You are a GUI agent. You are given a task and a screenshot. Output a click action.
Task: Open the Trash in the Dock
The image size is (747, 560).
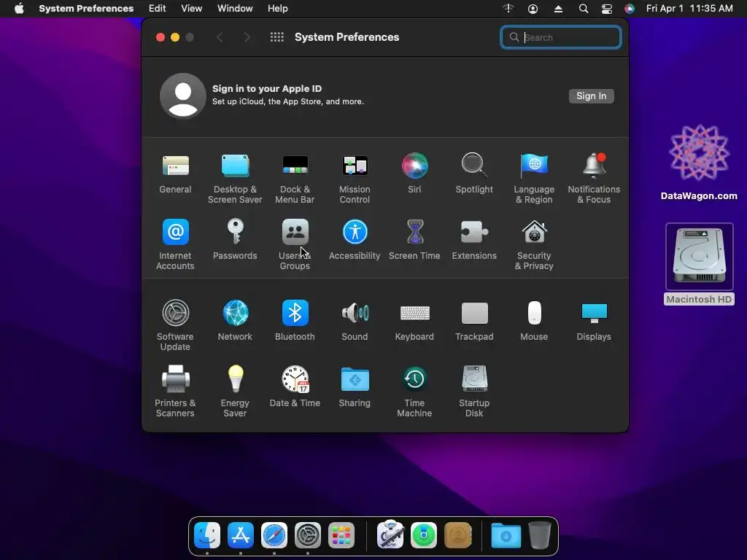click(x=540, y=535)
